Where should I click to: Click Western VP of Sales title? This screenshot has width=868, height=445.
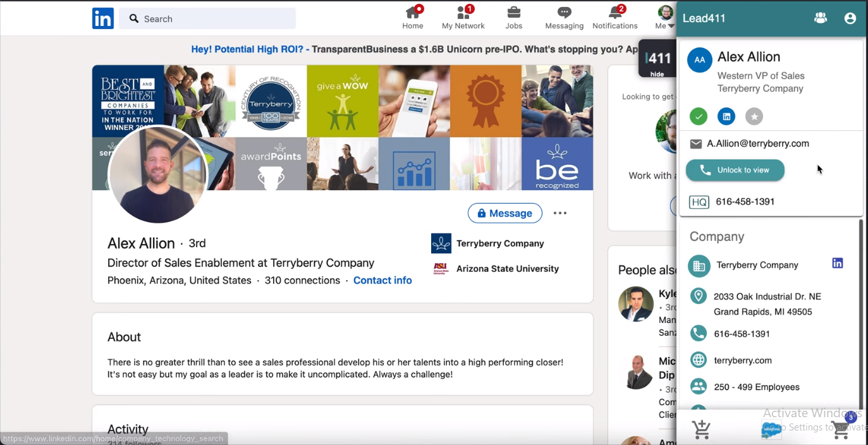(761, 75)
